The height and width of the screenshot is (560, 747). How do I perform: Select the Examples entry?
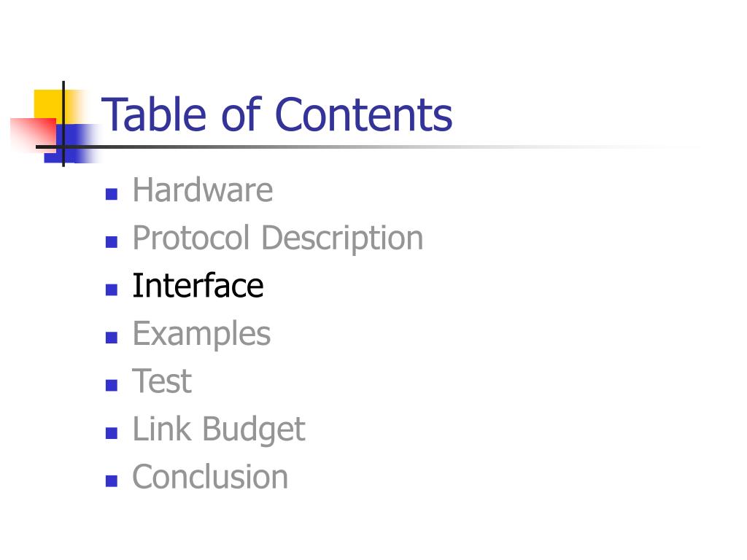(201, 334)
